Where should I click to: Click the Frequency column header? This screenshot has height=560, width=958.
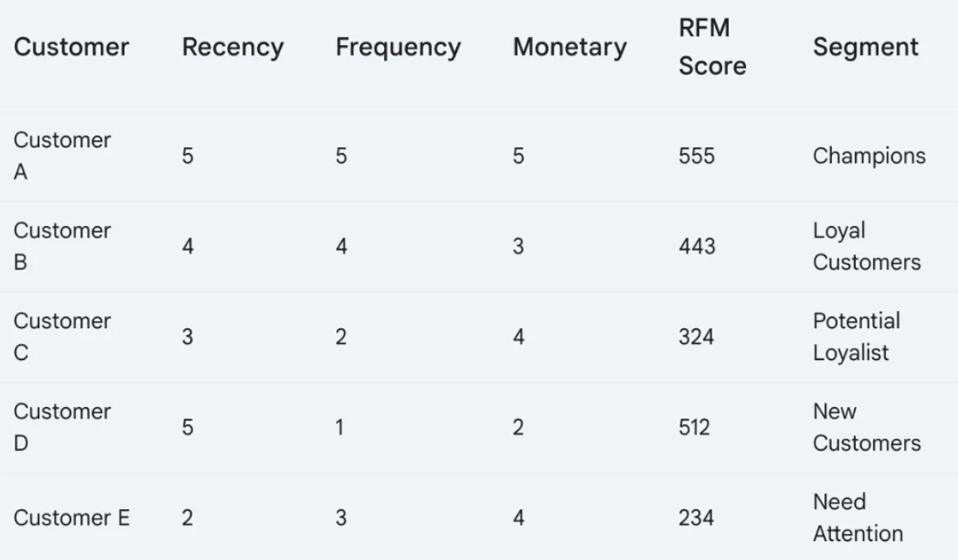click(x=399, y=47)
